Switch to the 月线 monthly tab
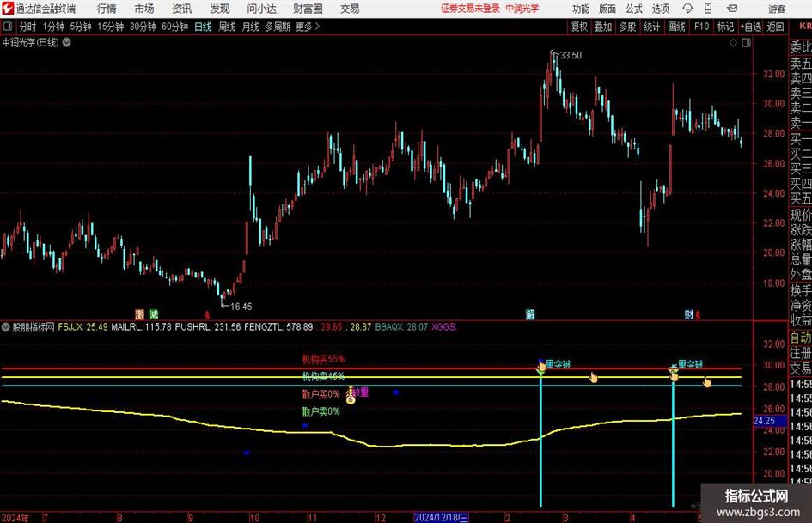The height and width of the screenshot is (523, 812). click(251, 27)
